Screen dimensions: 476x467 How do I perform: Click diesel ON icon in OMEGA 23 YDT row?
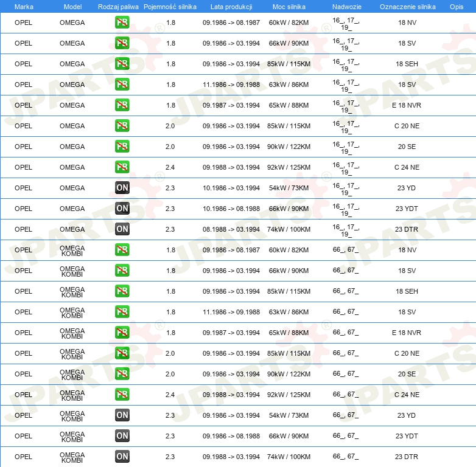(122, 209)
